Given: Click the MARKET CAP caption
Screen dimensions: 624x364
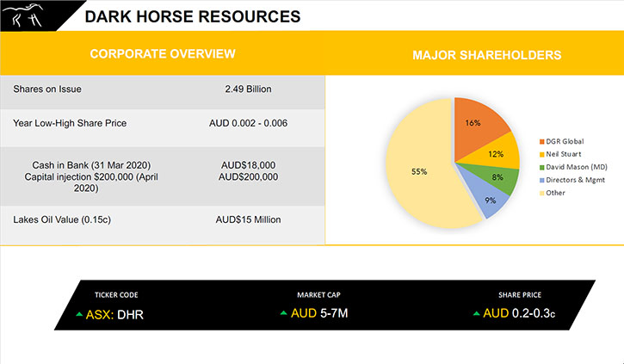Looking at the screenshot, I should coord(318,295).
